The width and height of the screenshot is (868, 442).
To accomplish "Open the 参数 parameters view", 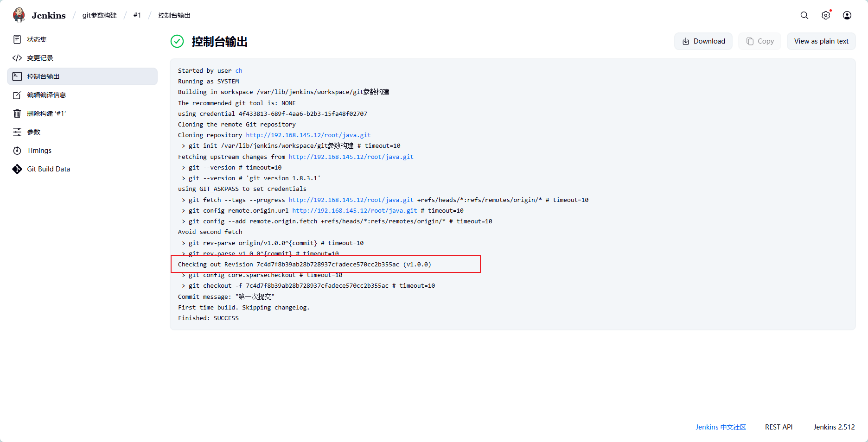I will (x=36, y=132).
